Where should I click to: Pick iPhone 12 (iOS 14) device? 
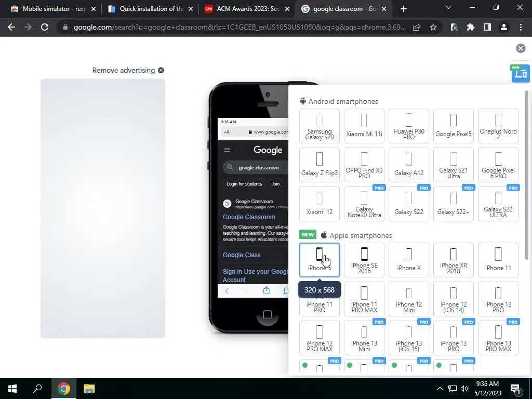tap(453, 299)
